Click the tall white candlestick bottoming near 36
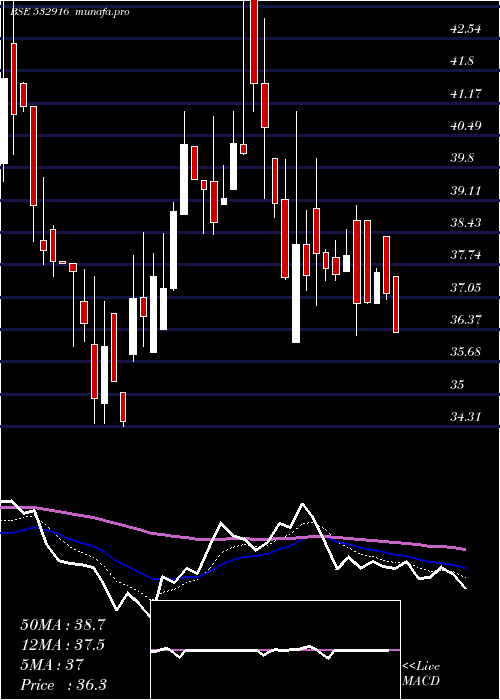 point(296,293)
